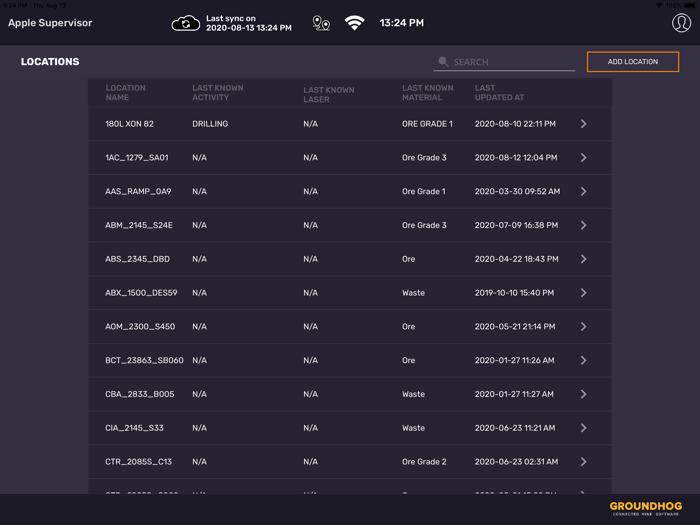Type in the Search field
Viewport: 700px width, 525px height.
click(x=512, y=62)
